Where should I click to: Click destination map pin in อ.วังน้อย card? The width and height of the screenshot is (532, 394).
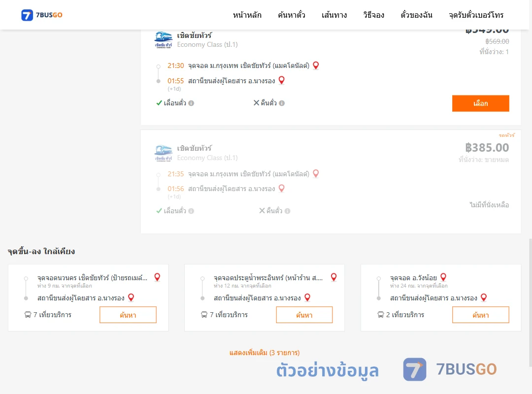(484, 297)
